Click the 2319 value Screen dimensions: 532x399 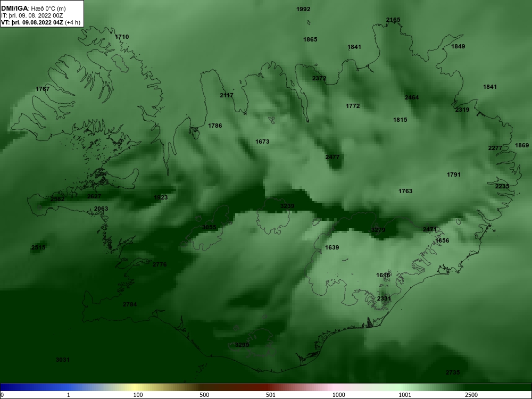[462, 110]
